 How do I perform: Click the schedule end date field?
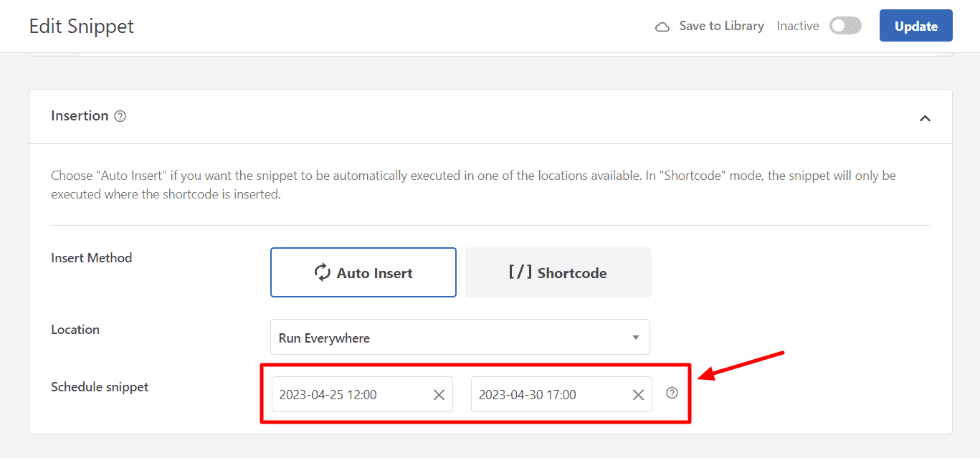tap(548, 395)
